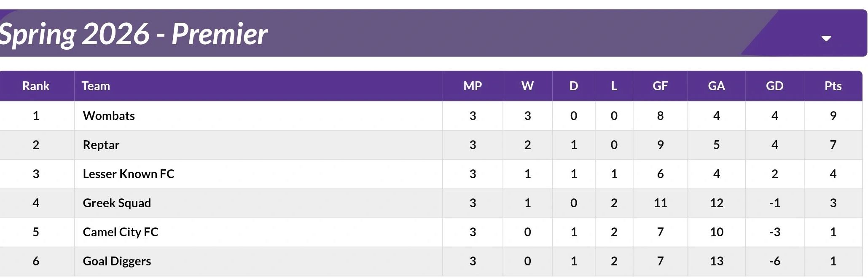Select the L column header

[x=614, y=86]
